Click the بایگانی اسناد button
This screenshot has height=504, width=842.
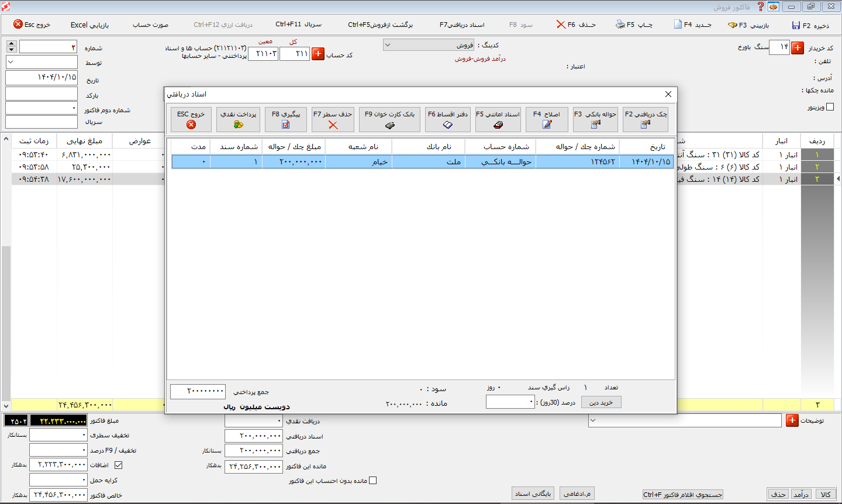533,493
